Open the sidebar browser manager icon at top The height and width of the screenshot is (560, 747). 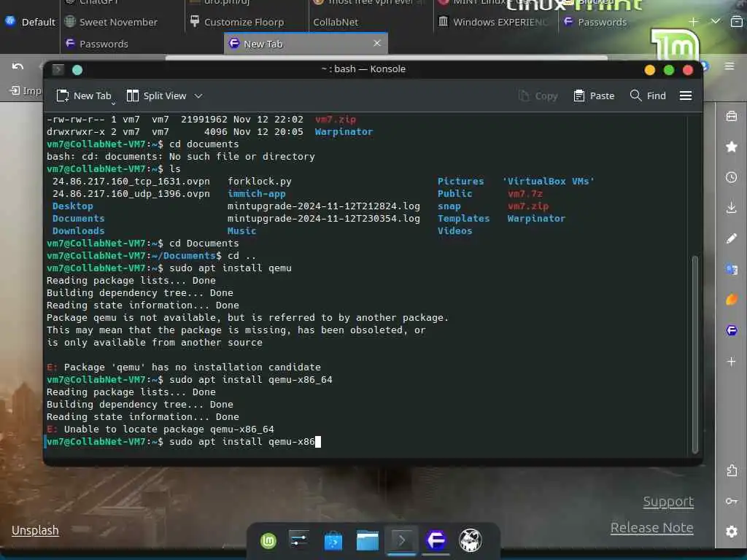click(x=731, y=116)
